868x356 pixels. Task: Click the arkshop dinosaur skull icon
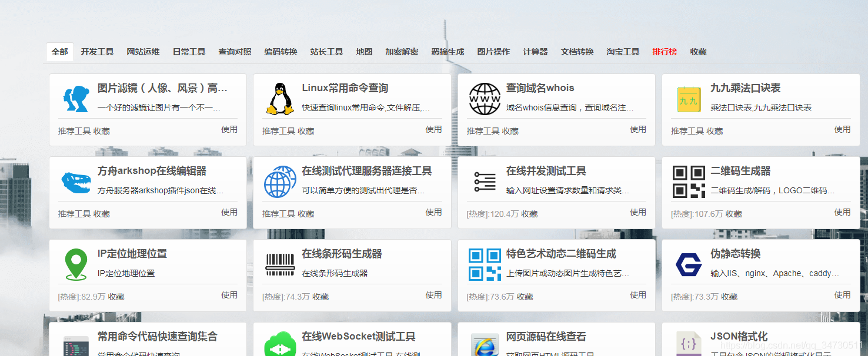[x=76, y=182]
